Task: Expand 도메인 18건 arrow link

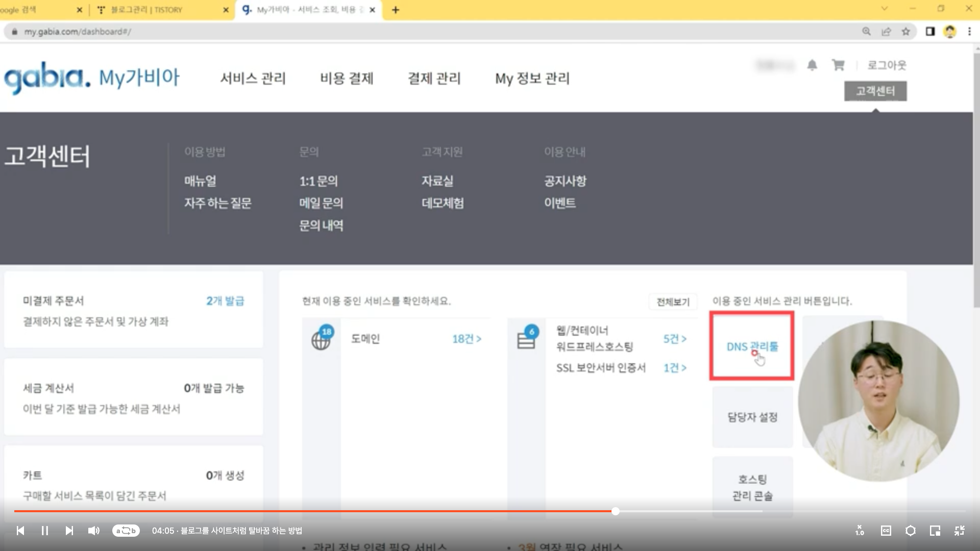Action: click(467, 339)
